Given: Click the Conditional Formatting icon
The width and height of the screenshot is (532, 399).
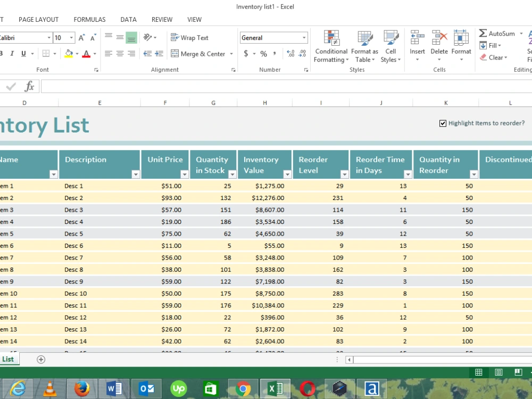Looking at the screenshot, I should 331,38.
